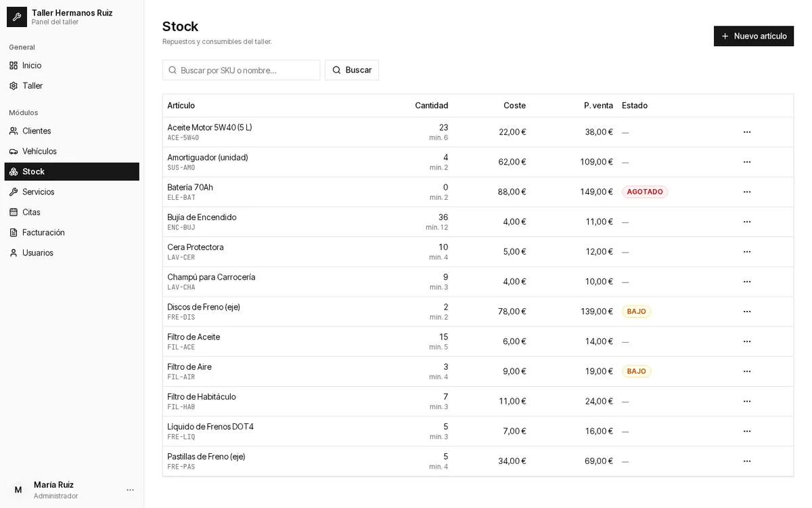
Task: Click the Artículo column header
Action: pyautogui.click(x=181, y=106)
